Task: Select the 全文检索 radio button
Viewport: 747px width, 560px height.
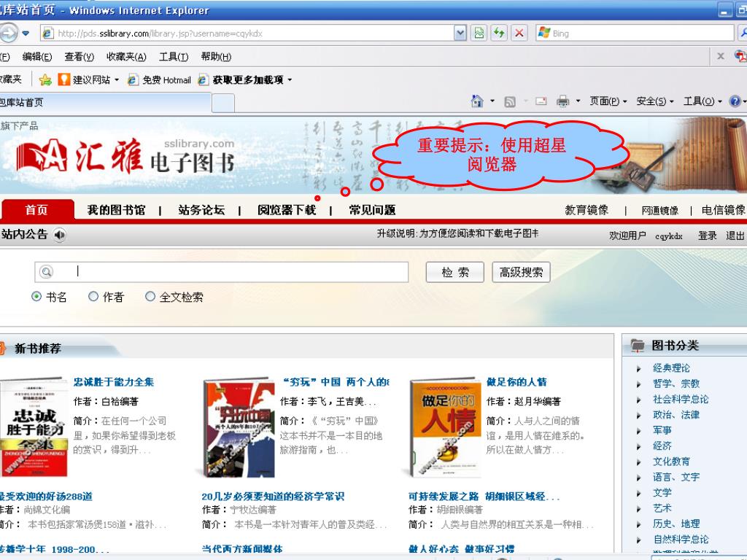Action: point(150,296)
